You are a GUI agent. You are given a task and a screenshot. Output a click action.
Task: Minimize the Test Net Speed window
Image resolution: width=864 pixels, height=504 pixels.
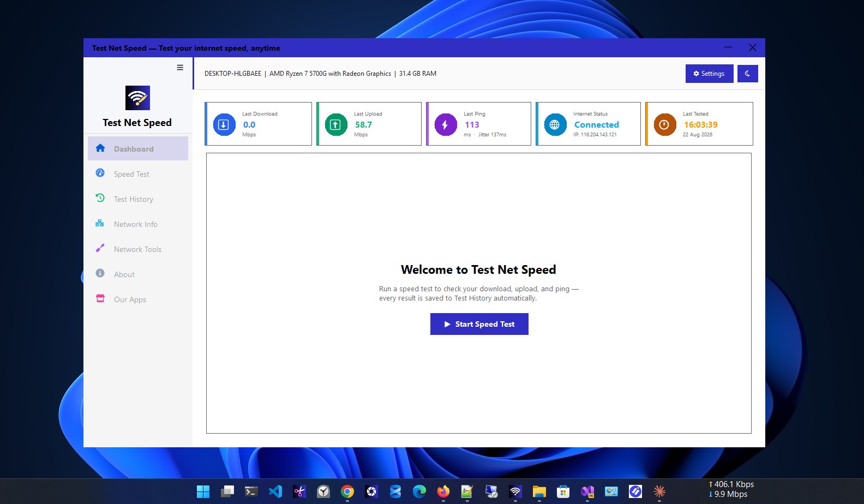click(x=728, y=47)
